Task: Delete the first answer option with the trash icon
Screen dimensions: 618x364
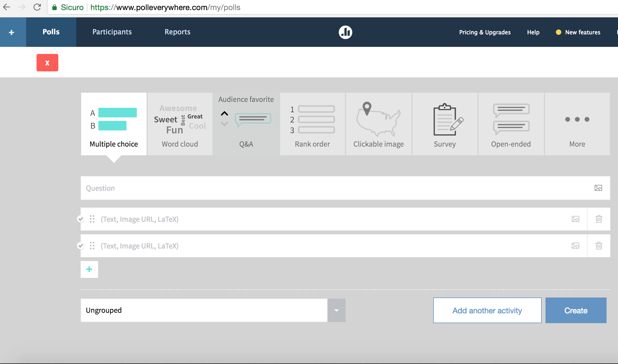Action: pos(599,219)
